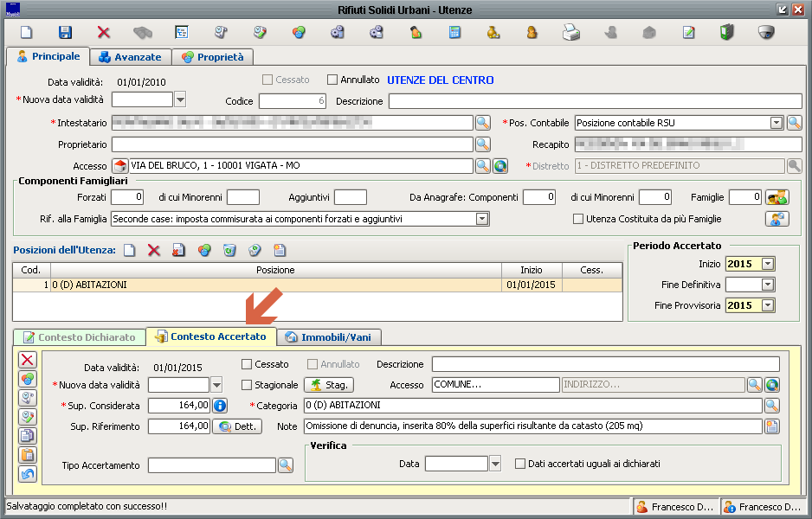Open the Periodo Accertato Inizio year dropdown
The width and height of the screenshot is (812, 519).
pos(767,264)
